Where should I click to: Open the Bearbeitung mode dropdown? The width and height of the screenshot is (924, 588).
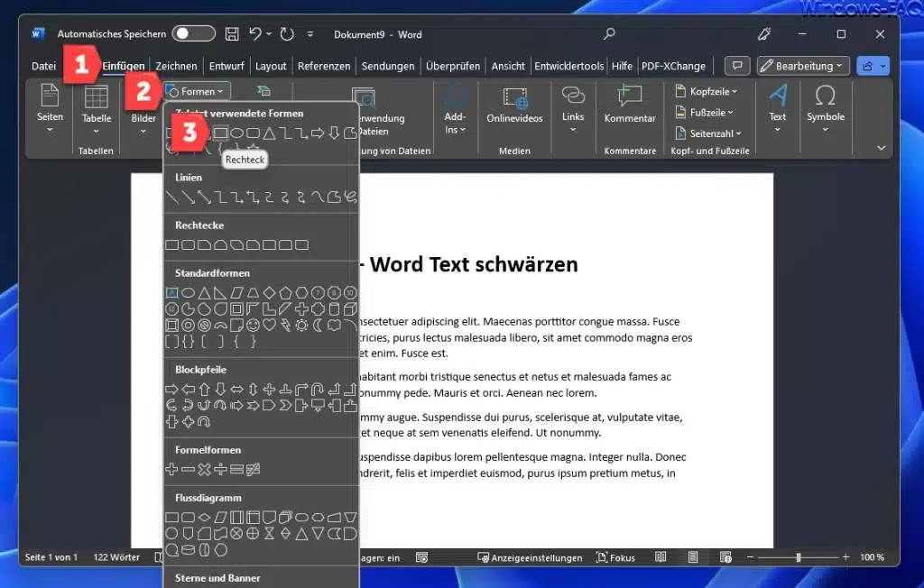pos(803,66)
